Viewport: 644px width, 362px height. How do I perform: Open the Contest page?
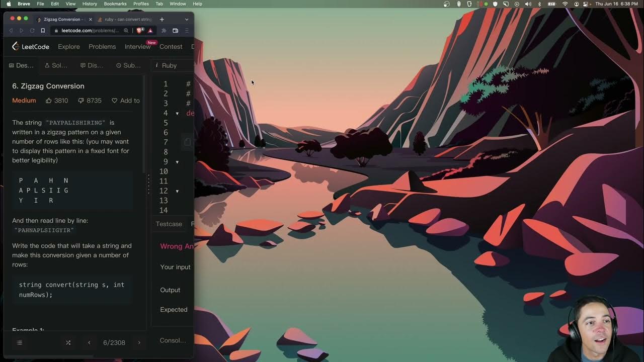pos(171,46)
